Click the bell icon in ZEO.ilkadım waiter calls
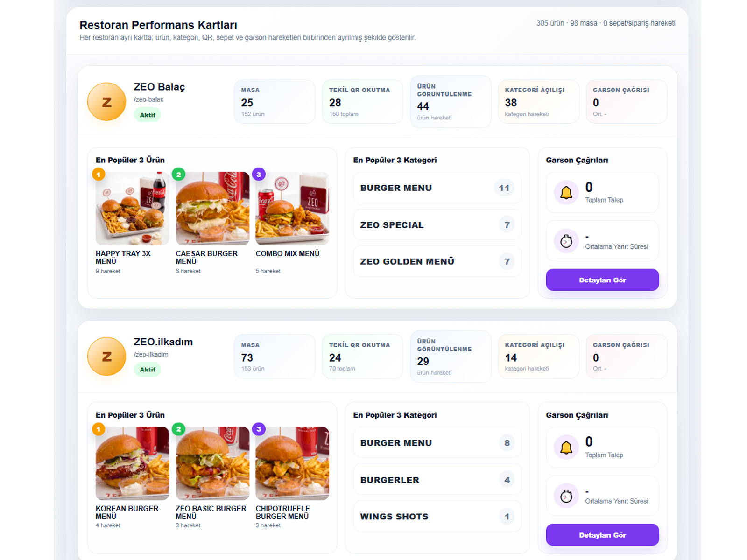This screenshot has height=560, width=747. pos(566,447)
